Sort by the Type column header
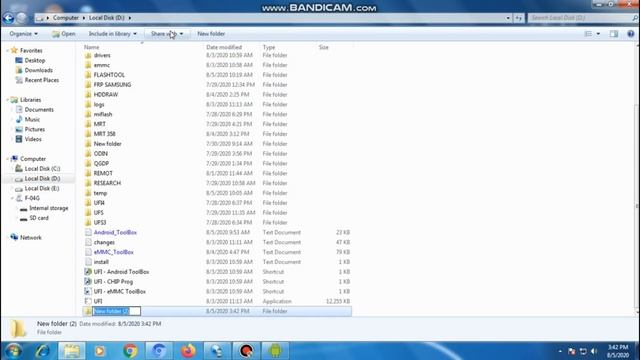 269,47
